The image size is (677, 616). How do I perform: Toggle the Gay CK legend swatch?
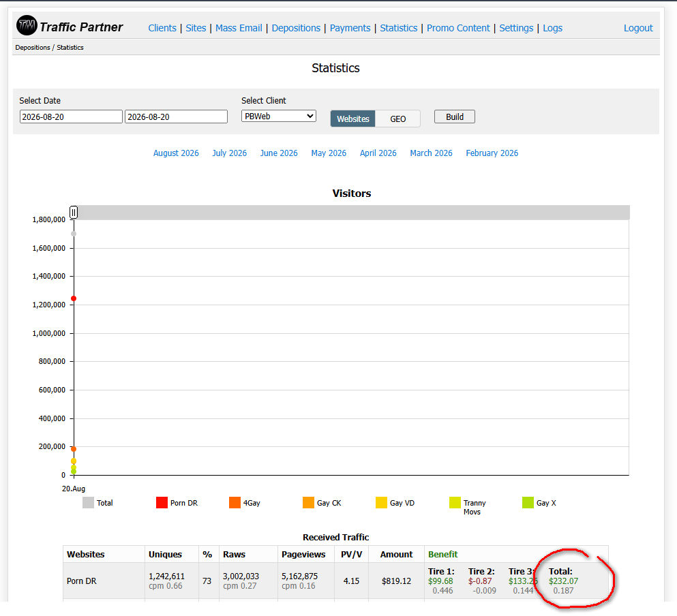click(x=308, y=502)
